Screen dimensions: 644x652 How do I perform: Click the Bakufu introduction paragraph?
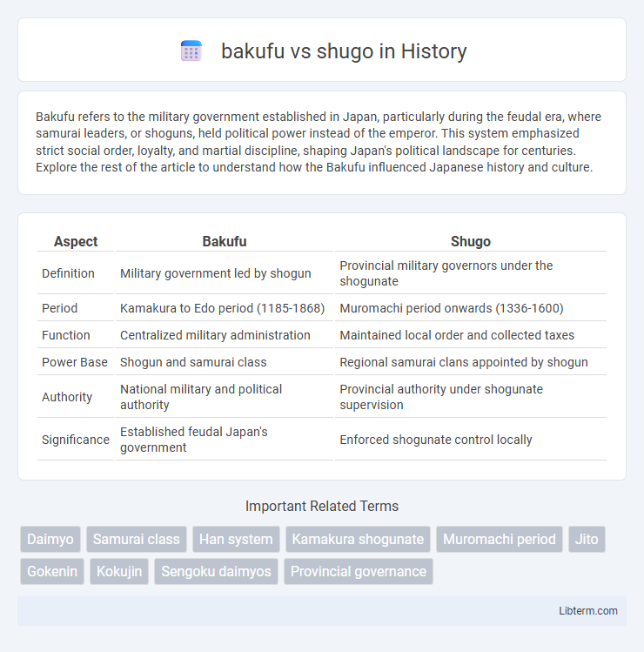[x=319, y=142]
